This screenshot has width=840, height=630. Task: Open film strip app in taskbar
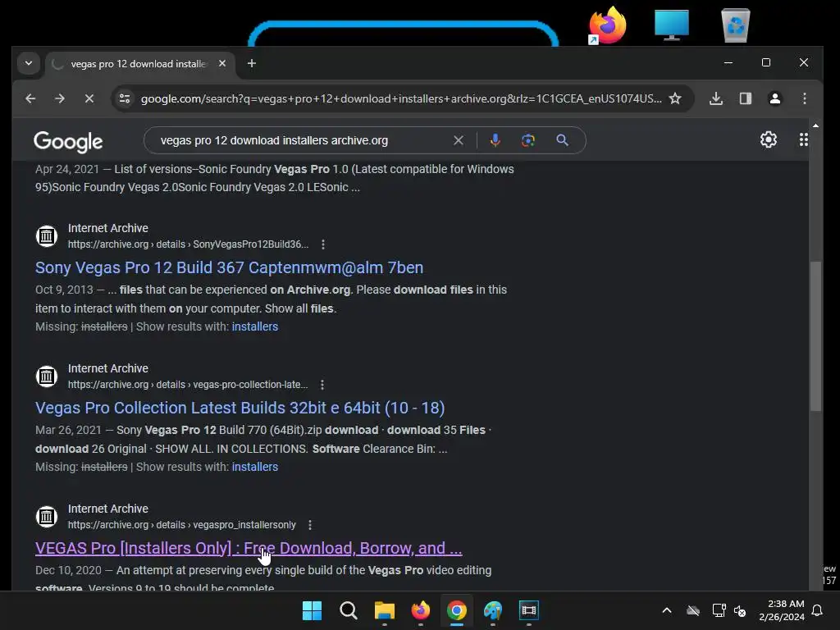coord(529,610)
